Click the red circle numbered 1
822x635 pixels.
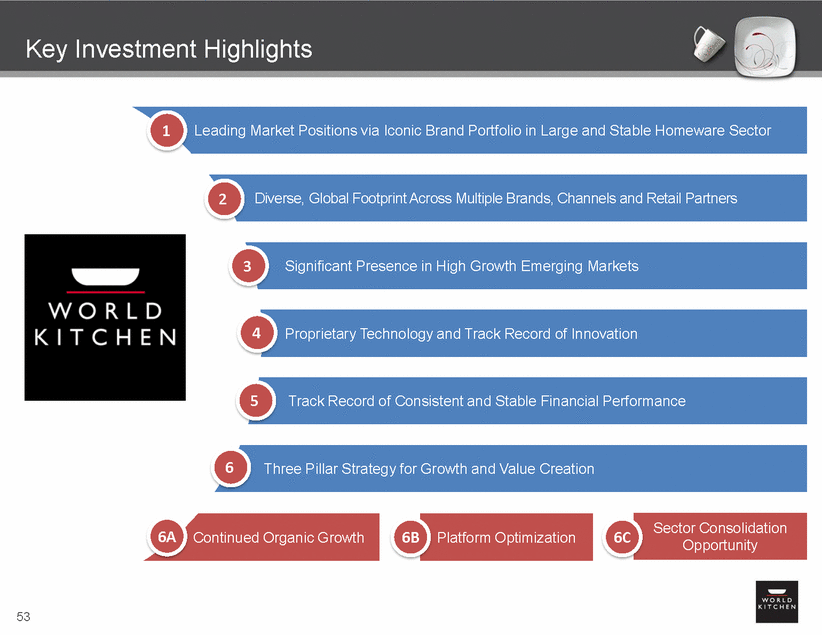[167, 131]
